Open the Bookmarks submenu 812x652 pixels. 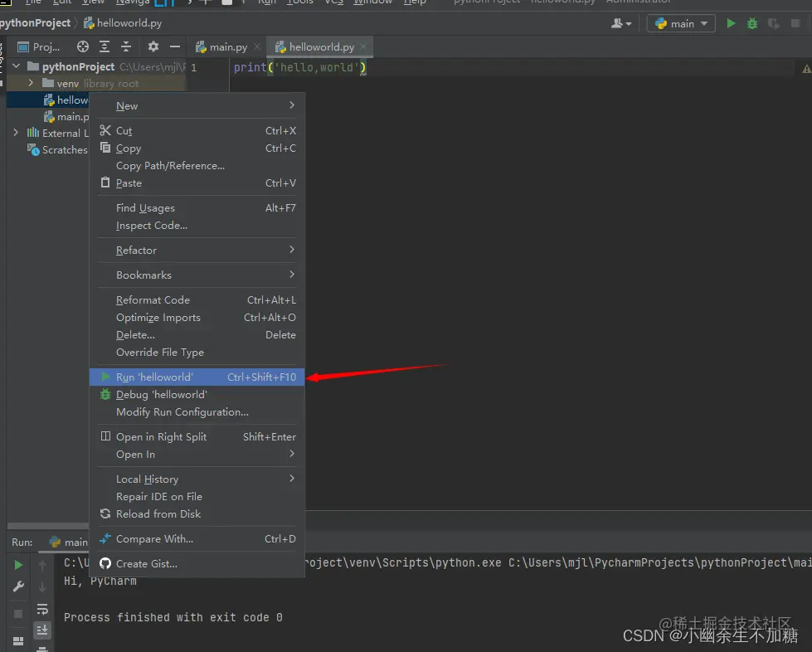[x=197, y=275]
